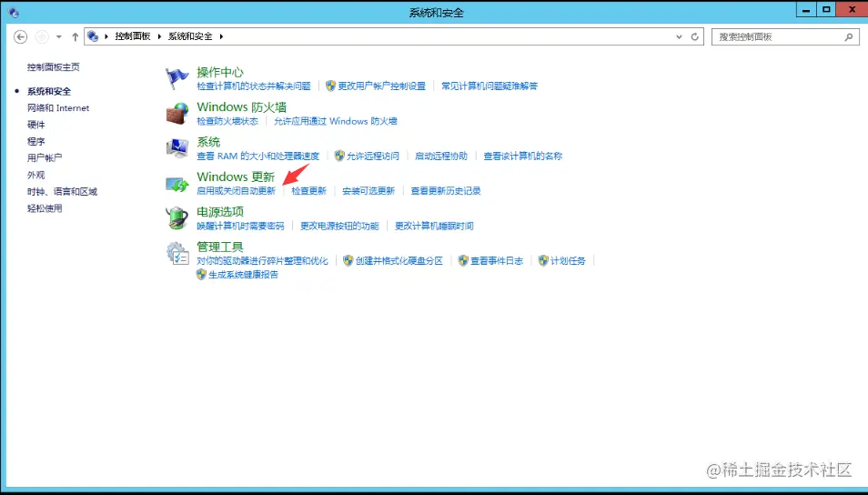
Task: Click 查看该计算机的名称 link
Action: 522,156
